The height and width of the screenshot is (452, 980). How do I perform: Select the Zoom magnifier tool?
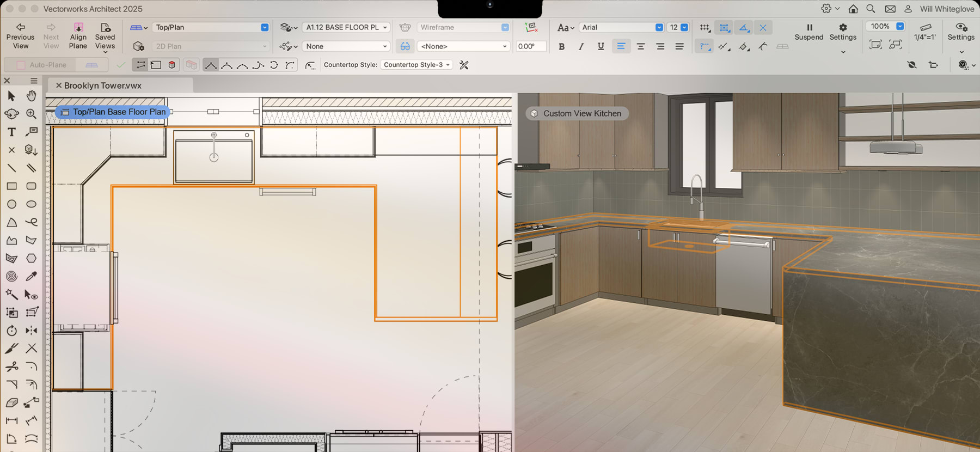pos(32,114)
